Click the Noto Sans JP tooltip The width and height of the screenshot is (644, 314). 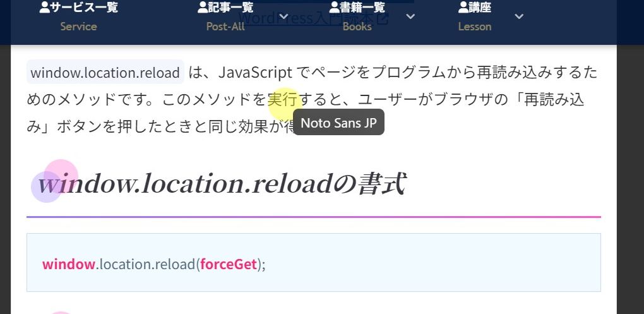point(338,123)
